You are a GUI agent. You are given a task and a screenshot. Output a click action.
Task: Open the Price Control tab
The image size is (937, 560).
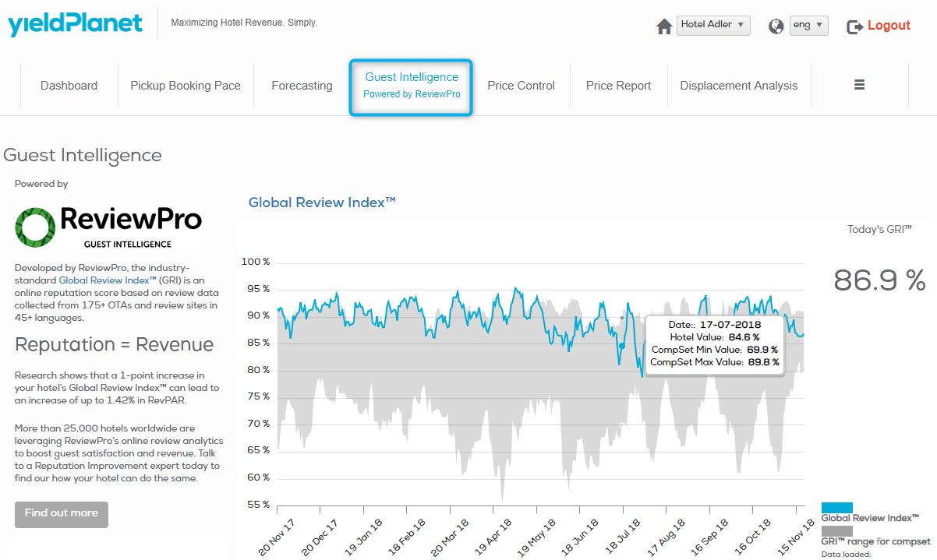pyautogui.click(x=522, y=86)
